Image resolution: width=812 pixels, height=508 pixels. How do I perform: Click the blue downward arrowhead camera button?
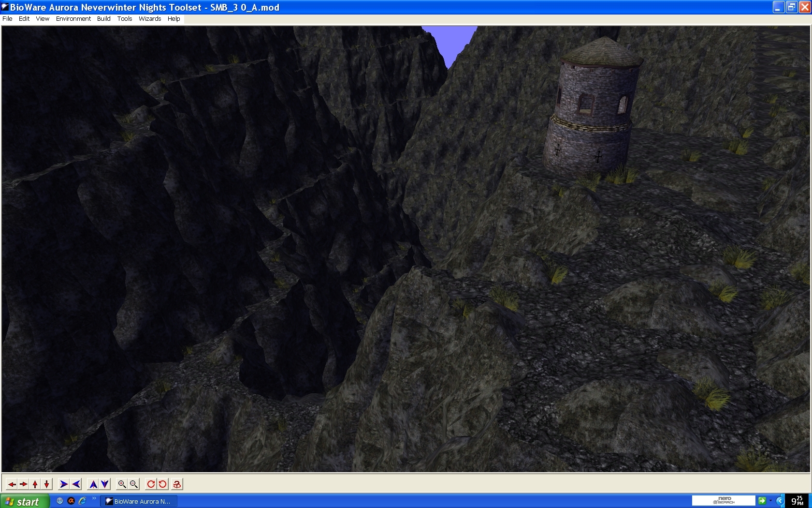[105, 484]
